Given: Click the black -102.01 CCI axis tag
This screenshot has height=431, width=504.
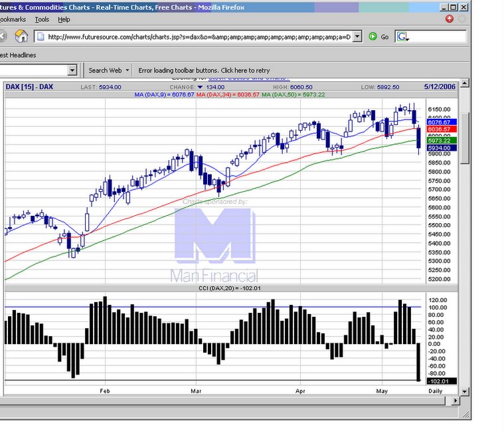Looking at the screenshot, I should click(x=442, y=381).
